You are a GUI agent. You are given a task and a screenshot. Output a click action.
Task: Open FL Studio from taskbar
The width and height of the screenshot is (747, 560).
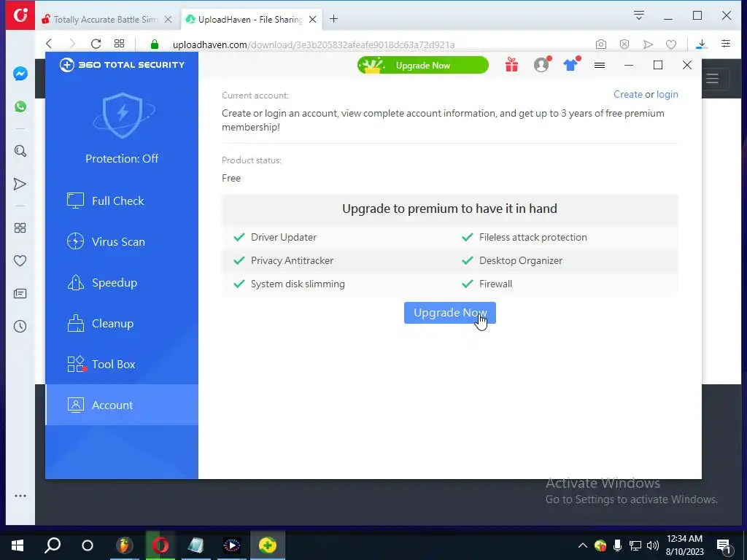[x=124, y=545]
